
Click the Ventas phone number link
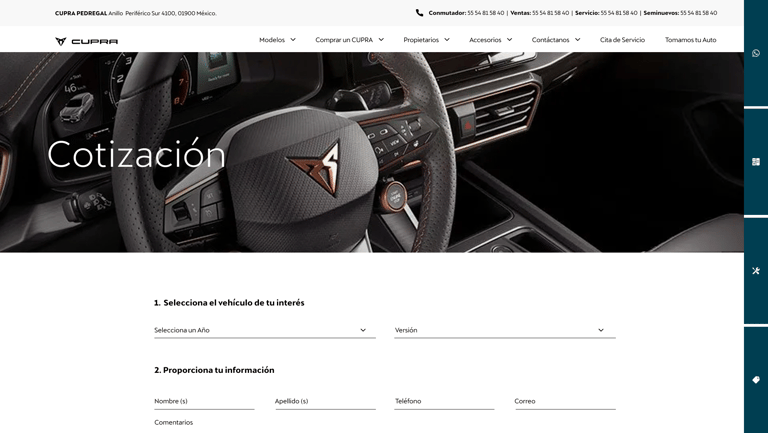point(550,13)
